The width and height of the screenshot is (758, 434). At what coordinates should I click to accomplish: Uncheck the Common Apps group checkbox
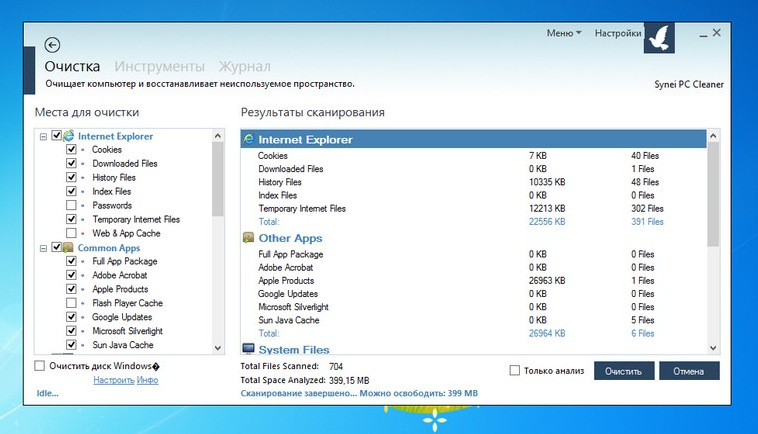(x=57, y=247)
